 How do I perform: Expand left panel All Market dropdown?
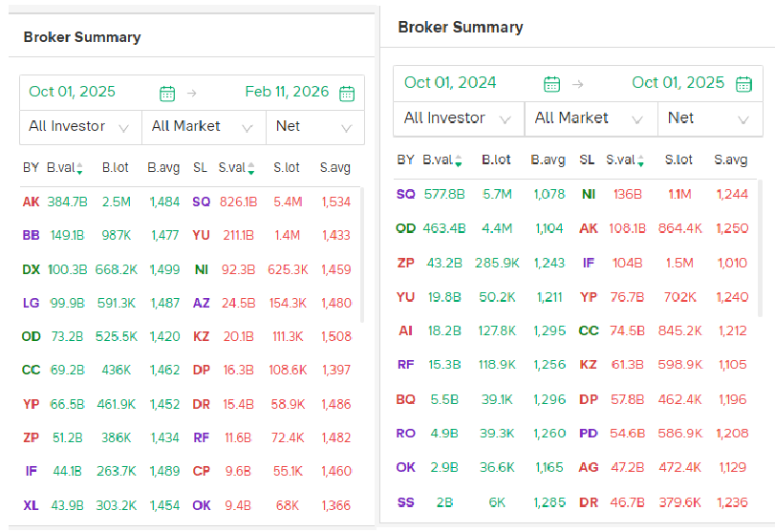[203, 126]
